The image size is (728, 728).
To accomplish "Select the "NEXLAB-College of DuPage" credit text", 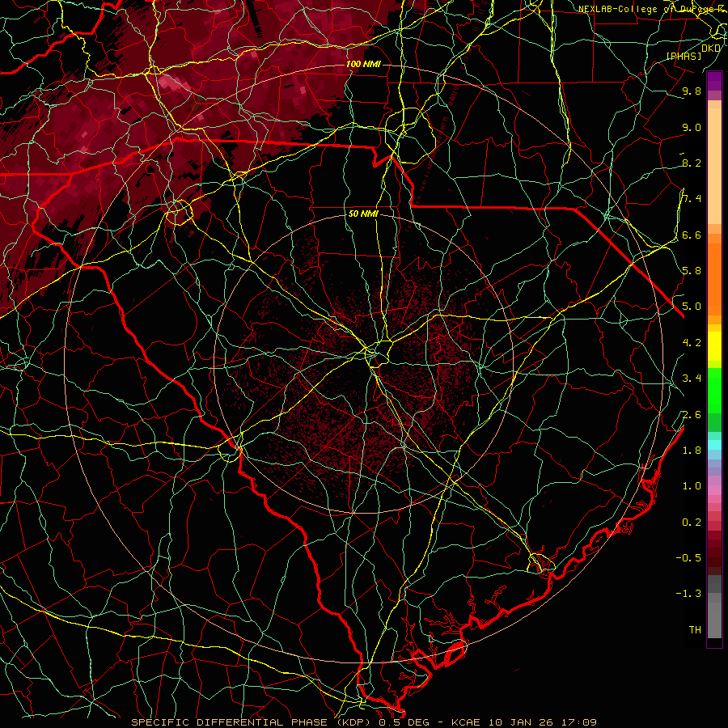I will [647, 9].
